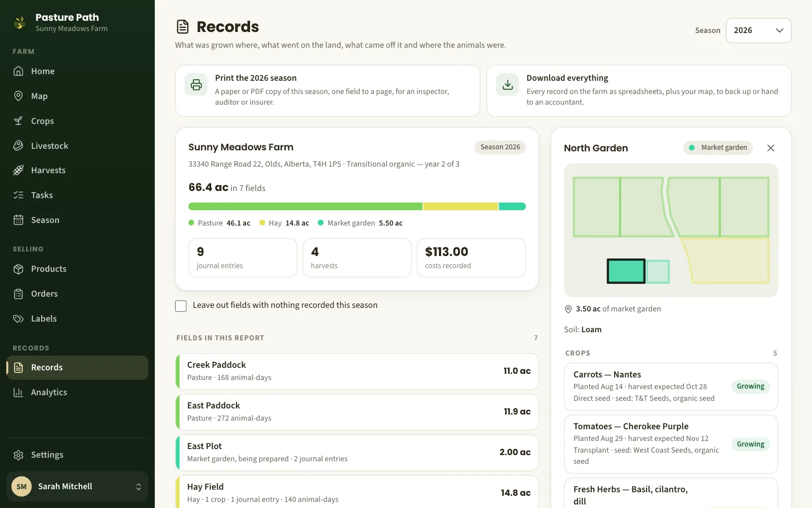
Task: Open the Labels tag icon in the sidebar
Action: click(18, 319)
